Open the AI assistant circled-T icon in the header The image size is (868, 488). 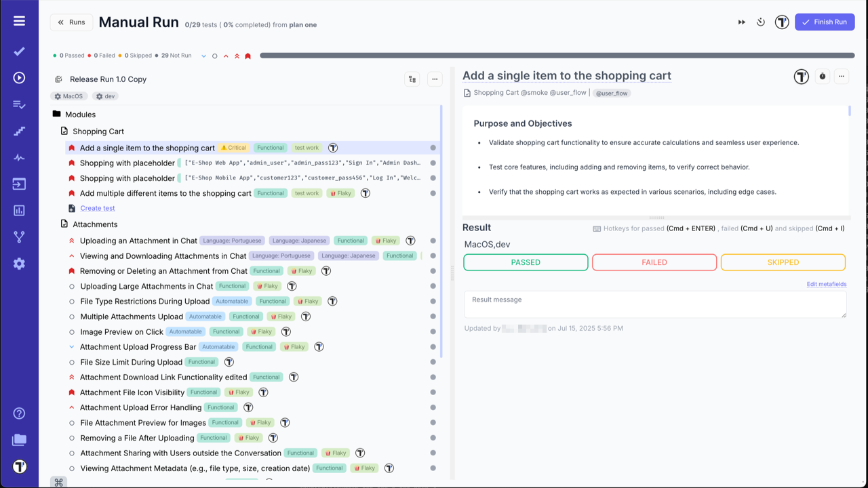781,22
